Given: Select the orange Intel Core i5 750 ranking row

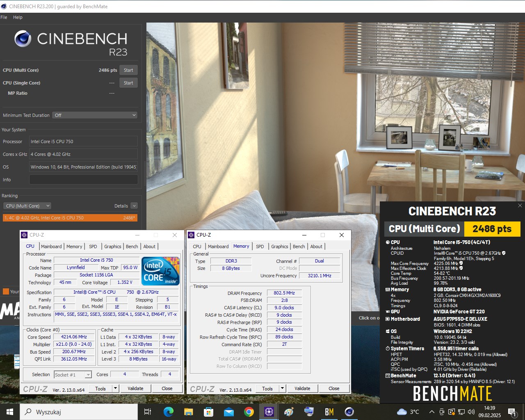Looking at the screenshot, I should click(70, 218).
